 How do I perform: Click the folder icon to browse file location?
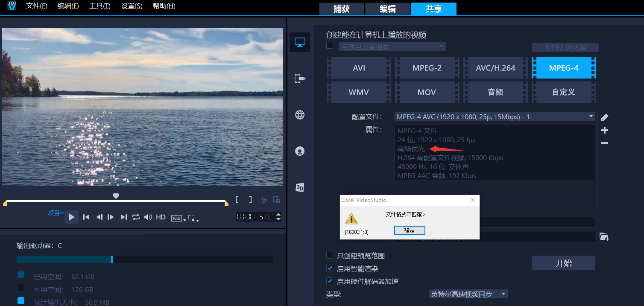pos(604,236)
